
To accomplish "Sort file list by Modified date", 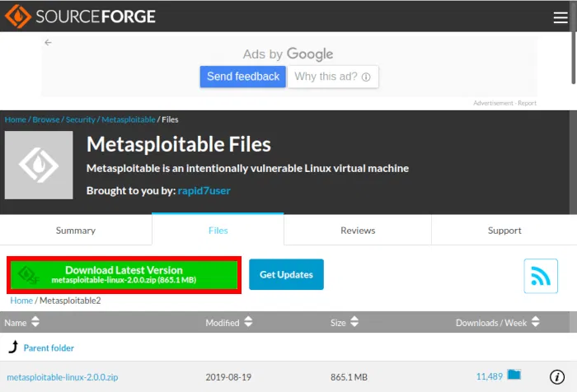I will [x=229, y=323].
